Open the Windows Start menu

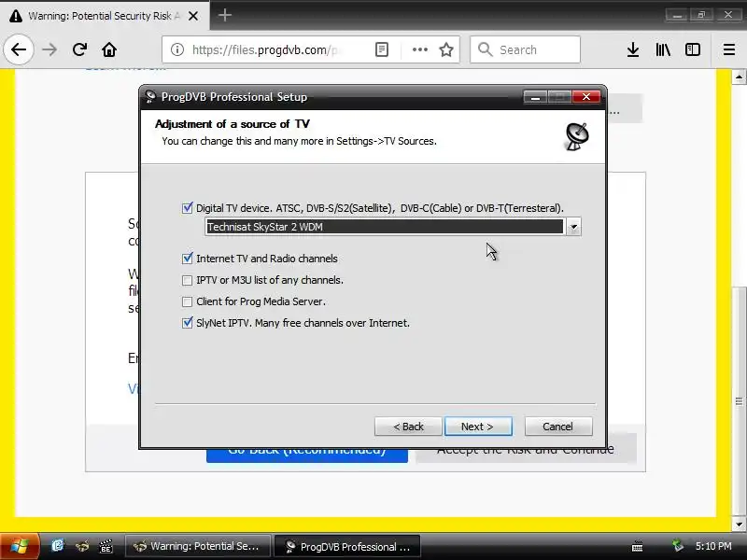tap(19, 546)
